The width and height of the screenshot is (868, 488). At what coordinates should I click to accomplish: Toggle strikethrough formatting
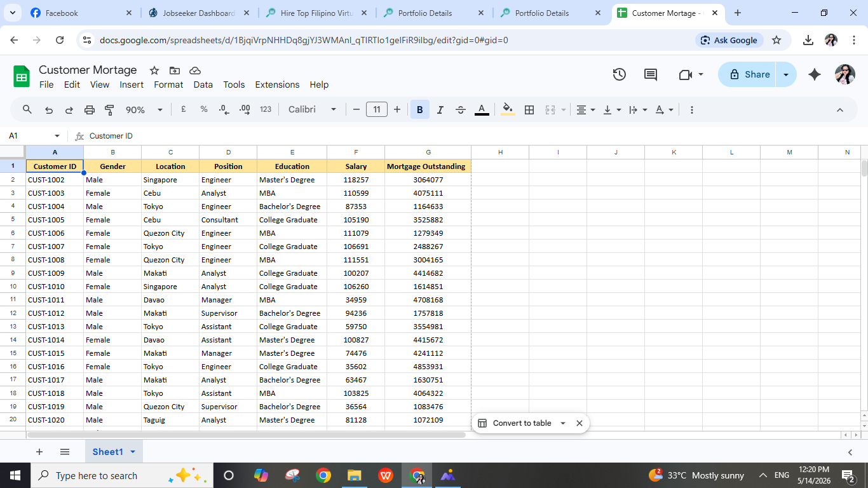[x=461, y=110]
